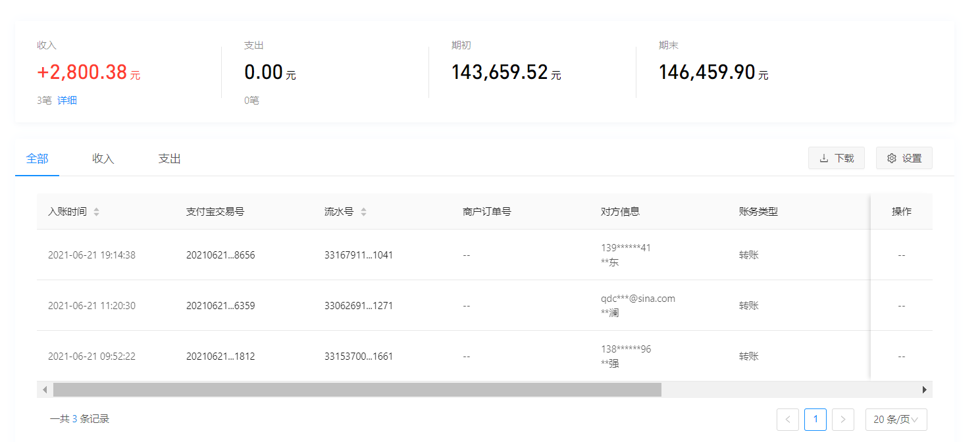Select page number 1
The image size is (980, 442).
[815, 420]
